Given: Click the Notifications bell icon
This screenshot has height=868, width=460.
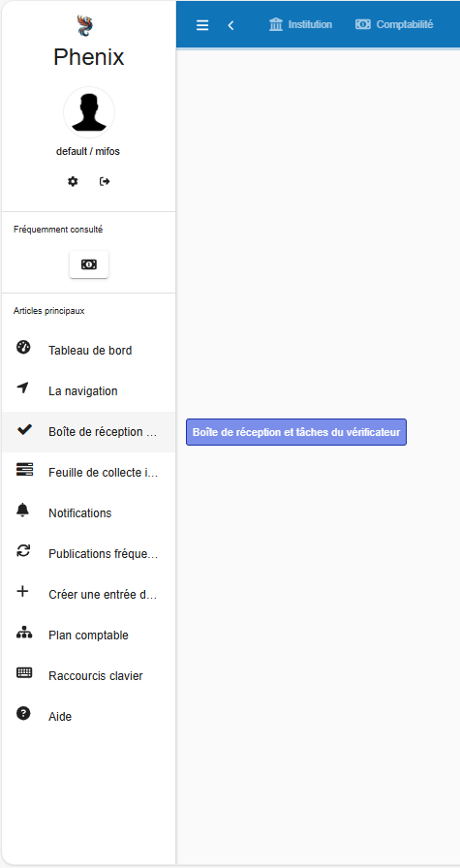Looking at the screenshot, I should [x=22, y=511].
